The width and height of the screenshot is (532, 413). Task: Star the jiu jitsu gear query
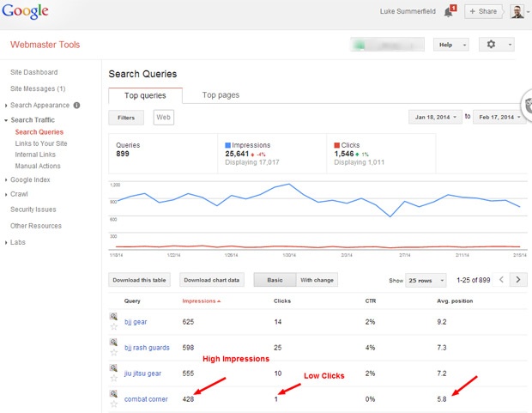point(114,378)
